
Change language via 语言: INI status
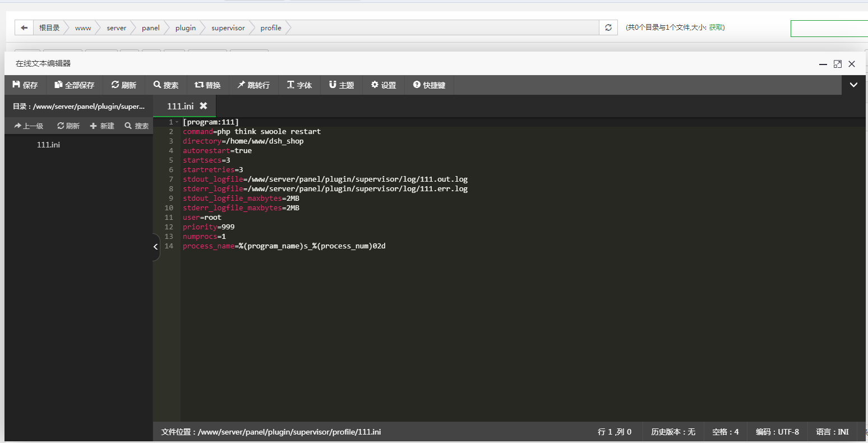[x=832, y=432]
